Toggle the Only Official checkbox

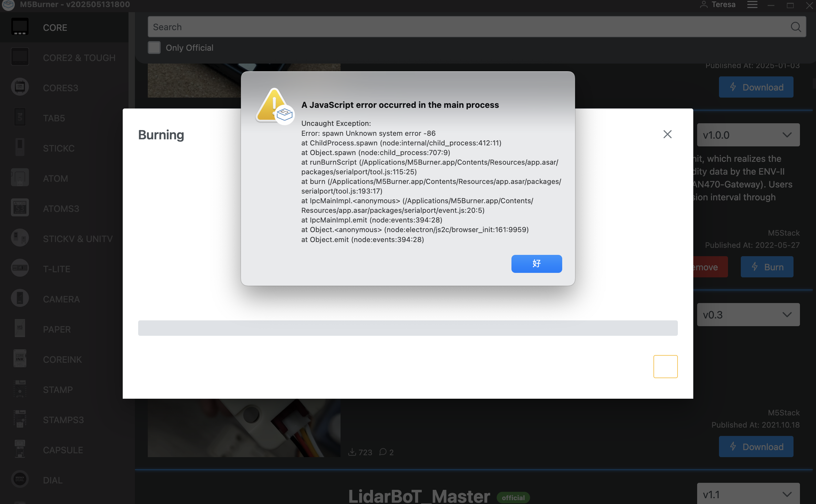(154, 48)
